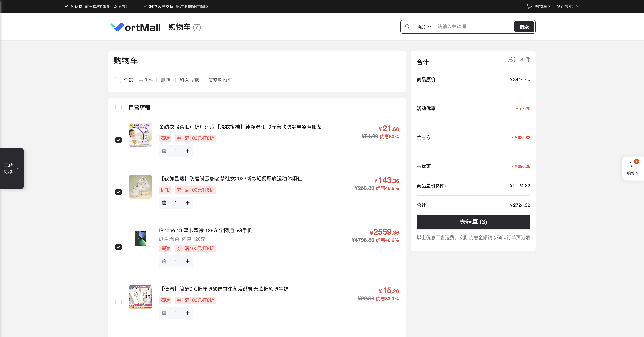
Task: Click 移入收藏 to move to favorites
Action: point(189,80)
